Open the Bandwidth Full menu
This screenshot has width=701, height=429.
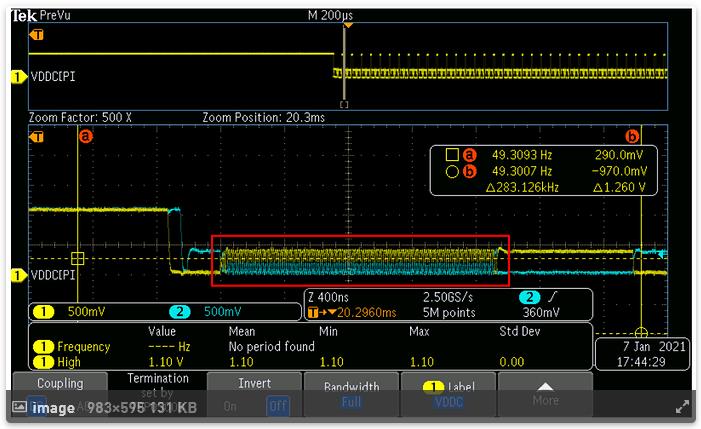(351, 394)
